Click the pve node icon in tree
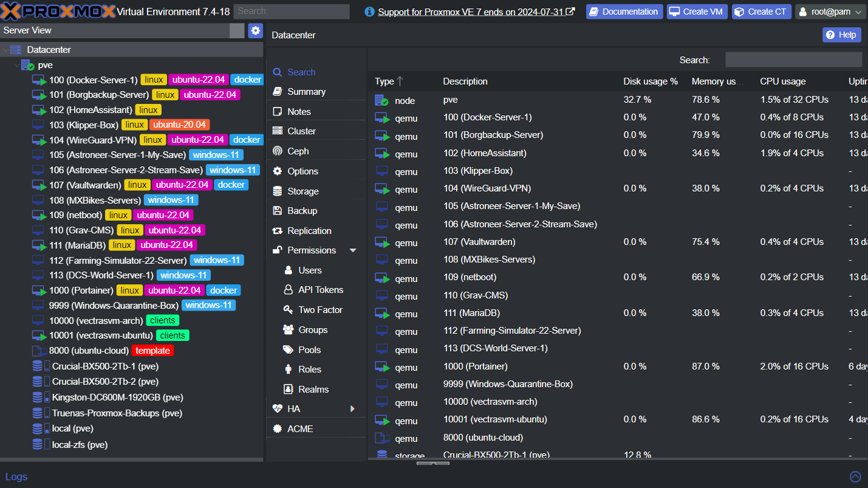This screenshot has width=868, height=488. pos(27,65)
